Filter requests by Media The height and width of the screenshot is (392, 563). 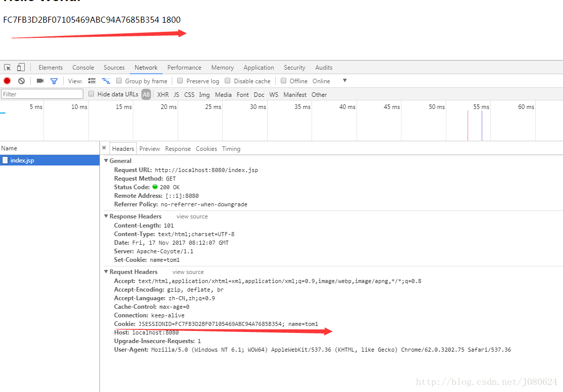(x=223, y=95)
